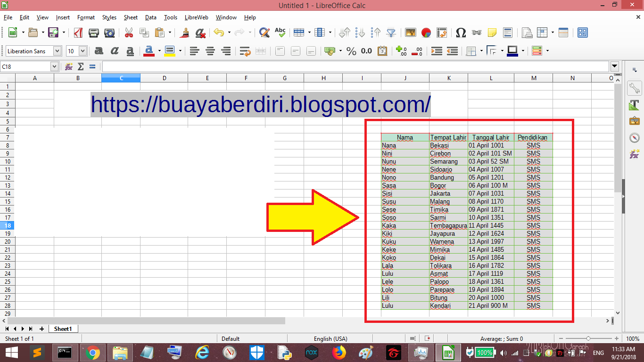The width and height of the screenshot is (644, 362).
Task: Open the Data menu
Action: [150, 17]
